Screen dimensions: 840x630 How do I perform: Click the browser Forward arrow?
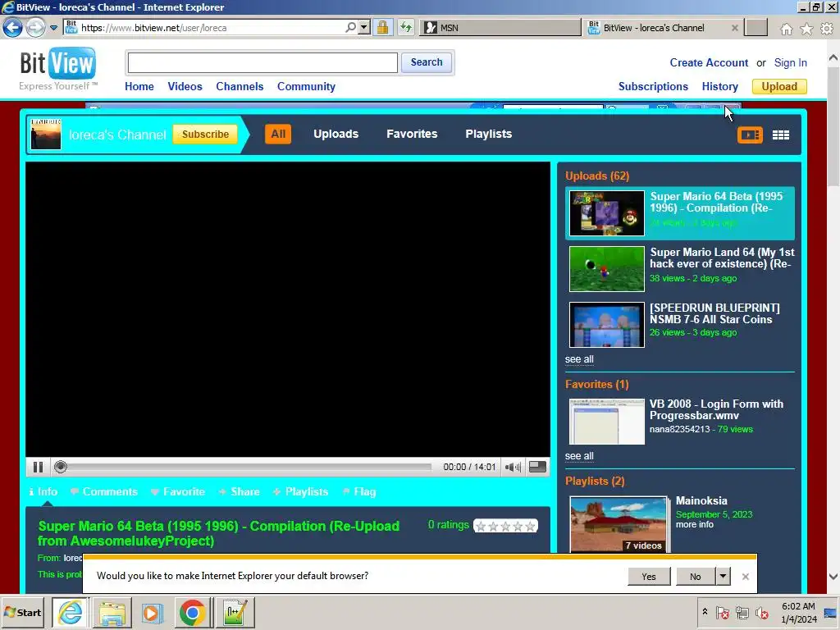click(35, 27)
